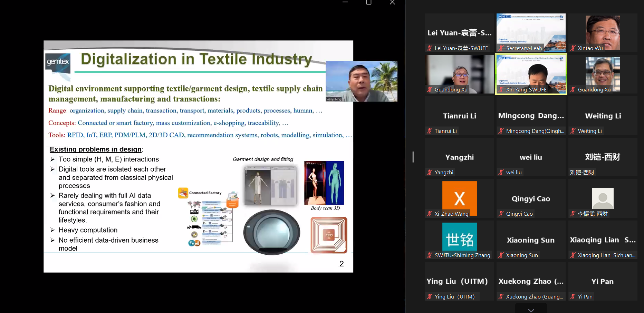Click slide page number 2
Screen dimensions: 644x313
pyautogui.click(x=342, y=264)
